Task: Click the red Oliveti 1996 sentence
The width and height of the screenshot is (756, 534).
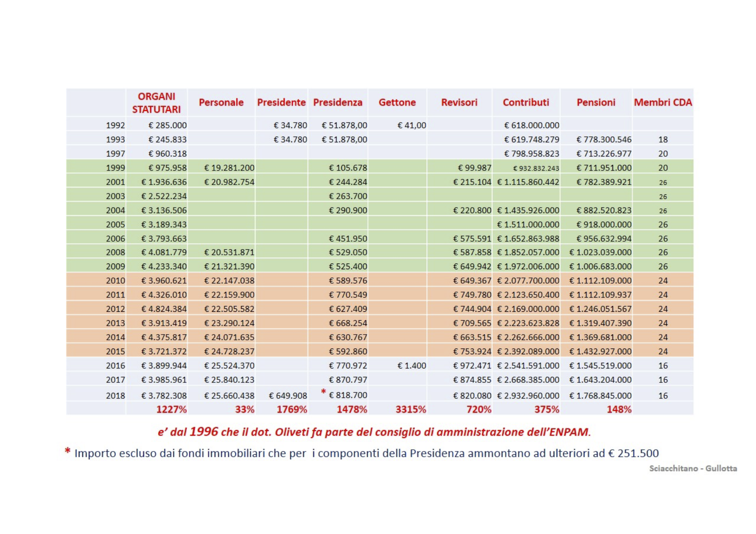Action: [374, 432]
